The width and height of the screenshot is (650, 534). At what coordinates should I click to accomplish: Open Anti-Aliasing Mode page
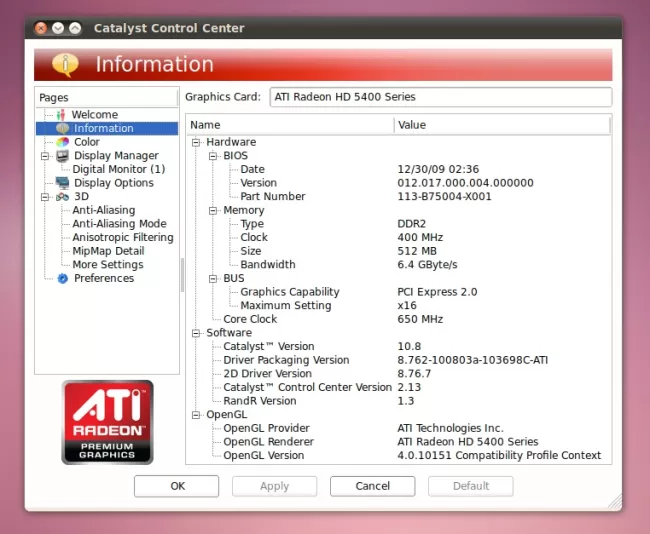[119, 224]
